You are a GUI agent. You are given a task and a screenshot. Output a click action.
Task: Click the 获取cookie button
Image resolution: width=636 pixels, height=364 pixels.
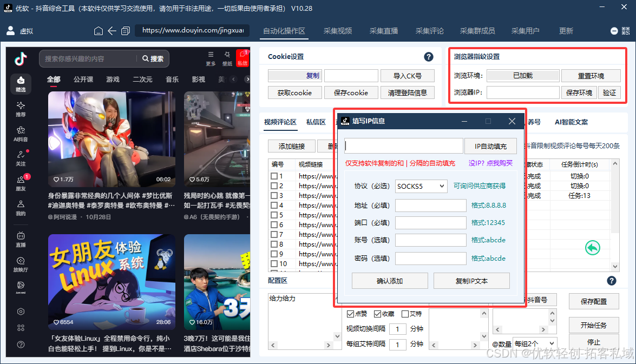(x=294, y=93)
